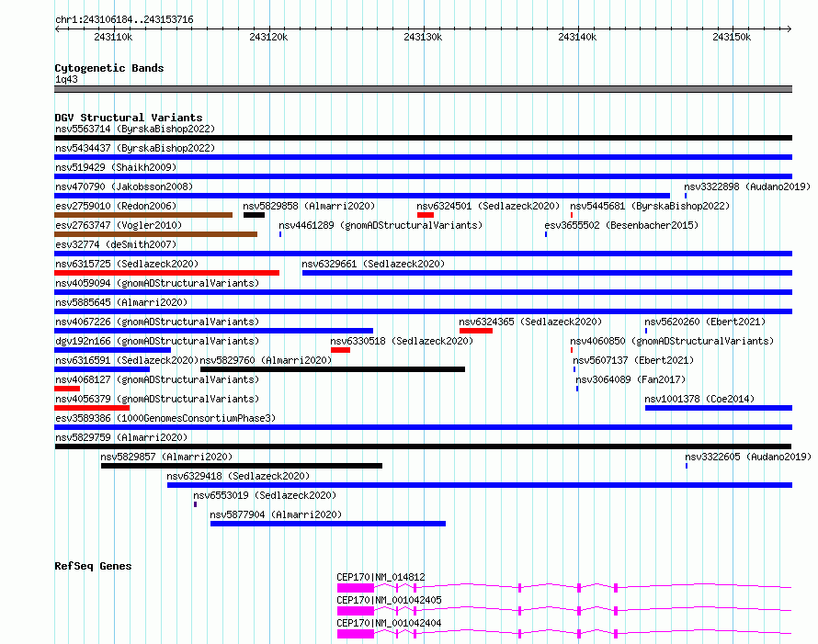The width and height of the screenshot is (818, 644).
Task: Click the 243130k ruler tick label
Action: coord(423,37)
